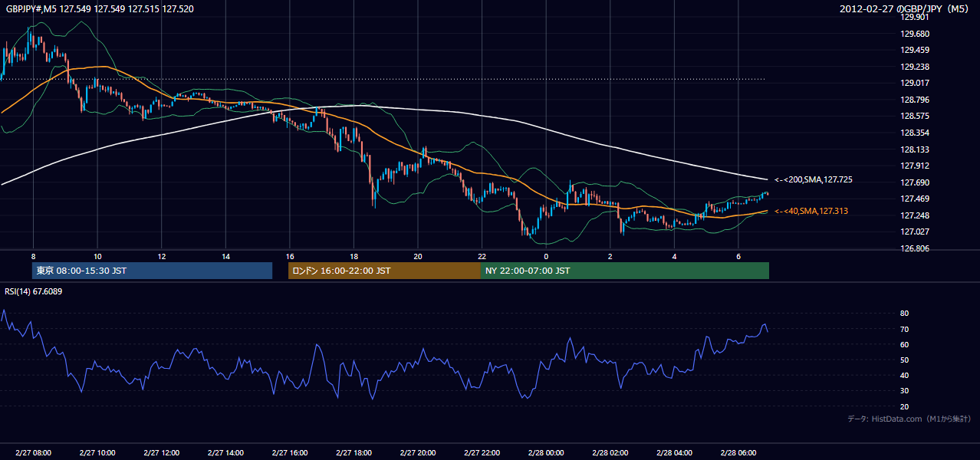Click the 200 SMA 127.725 label

814,179
